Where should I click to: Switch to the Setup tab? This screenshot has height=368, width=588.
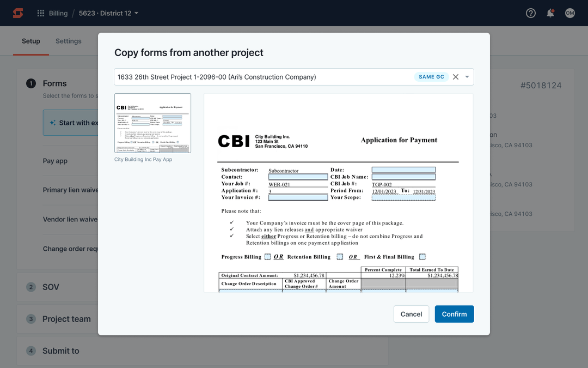[x=30, y=41]
